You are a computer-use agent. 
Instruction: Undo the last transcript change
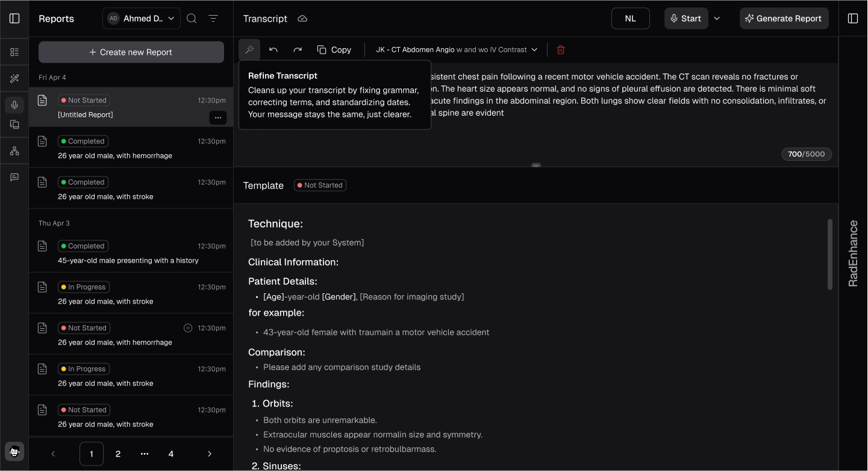[273, 50]
